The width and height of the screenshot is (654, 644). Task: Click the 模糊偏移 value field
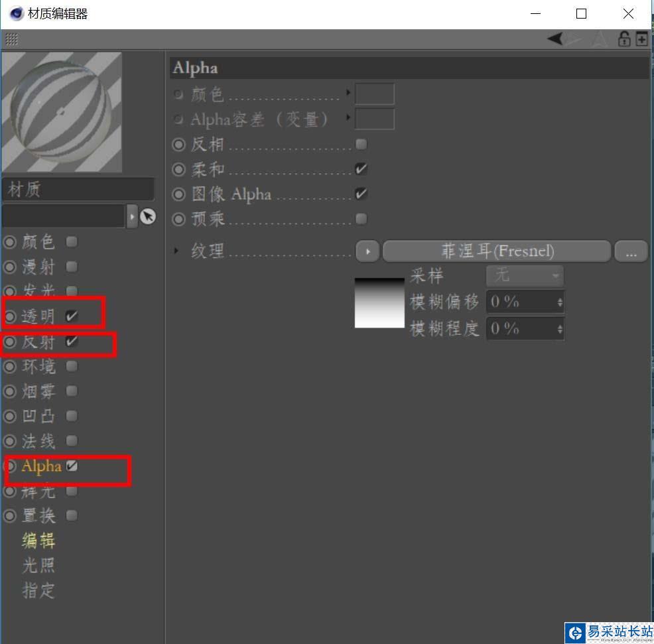click(x=525, y=302)
